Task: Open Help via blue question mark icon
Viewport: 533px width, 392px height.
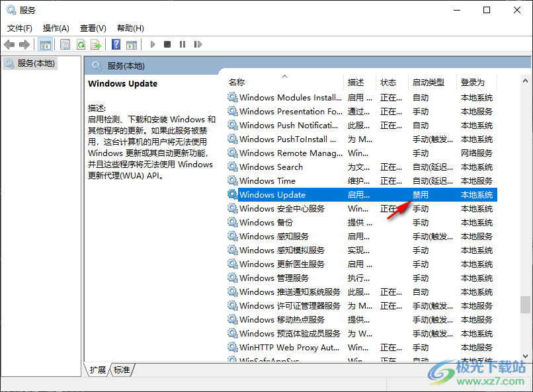Action: pyautogui.click(x=116, y=44)
